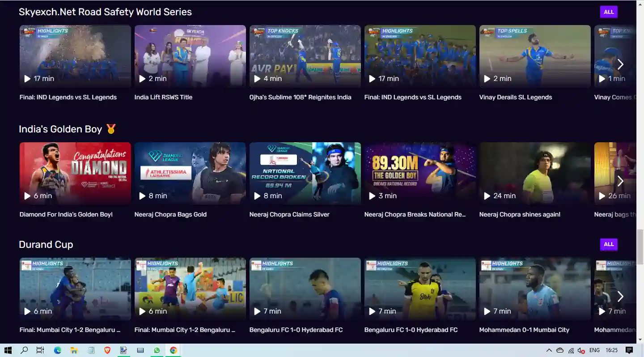This screenshot has height=357, width=644.
Task: Select the trophy presentation stage thumbnail
Action: coord(190,56)
